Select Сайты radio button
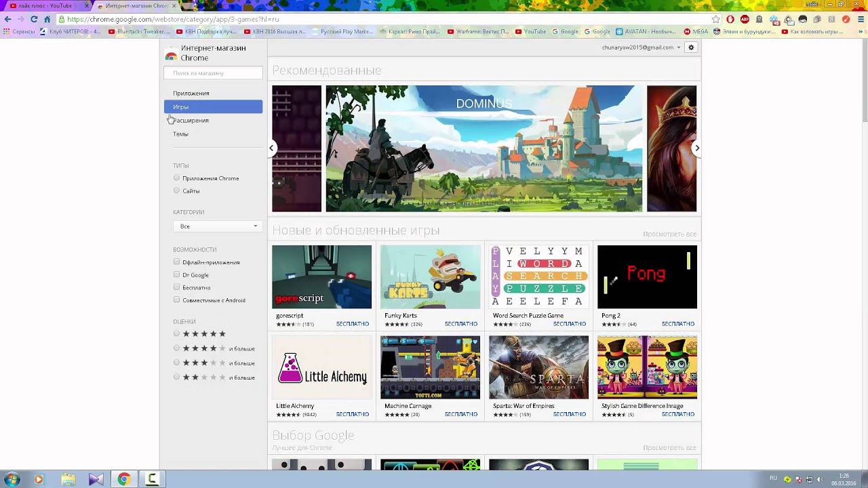The image size is (868, 488). pos(176,190)
